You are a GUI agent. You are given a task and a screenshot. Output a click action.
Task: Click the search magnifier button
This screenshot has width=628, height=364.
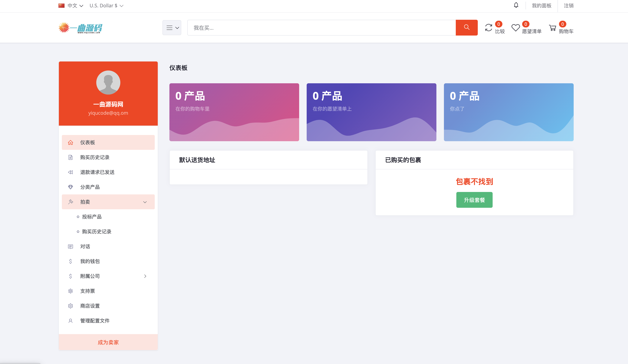coord(466,27)
